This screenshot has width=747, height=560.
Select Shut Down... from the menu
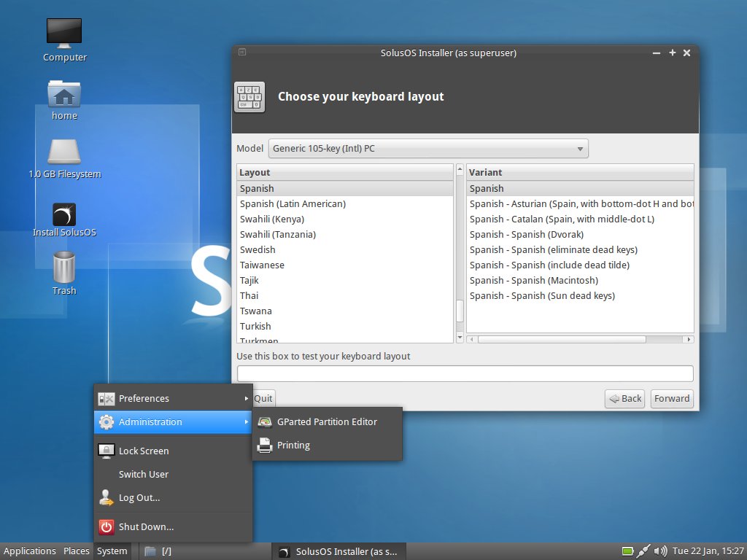tap(173, 526)
